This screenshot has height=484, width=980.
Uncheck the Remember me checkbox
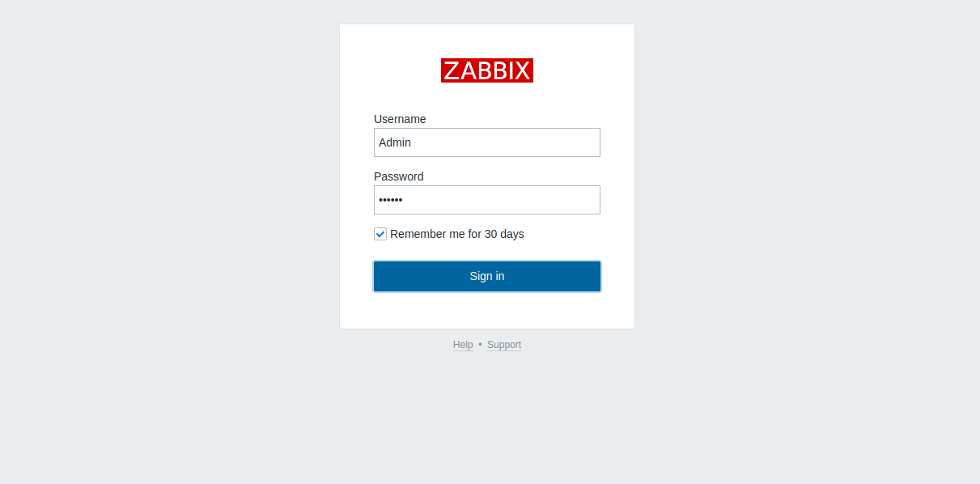point(380,234)
